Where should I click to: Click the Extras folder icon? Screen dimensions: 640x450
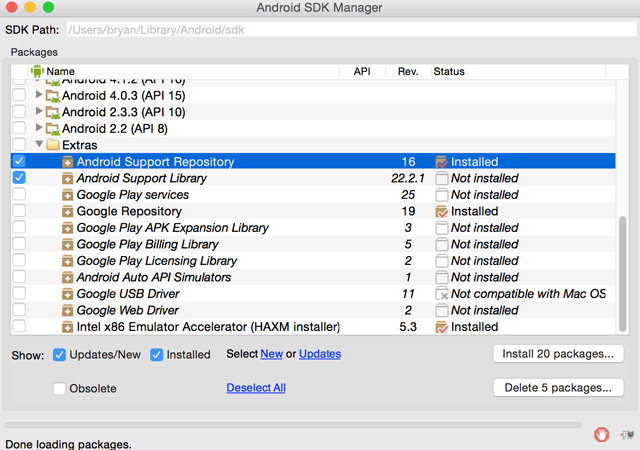click(x=53, y=145)
